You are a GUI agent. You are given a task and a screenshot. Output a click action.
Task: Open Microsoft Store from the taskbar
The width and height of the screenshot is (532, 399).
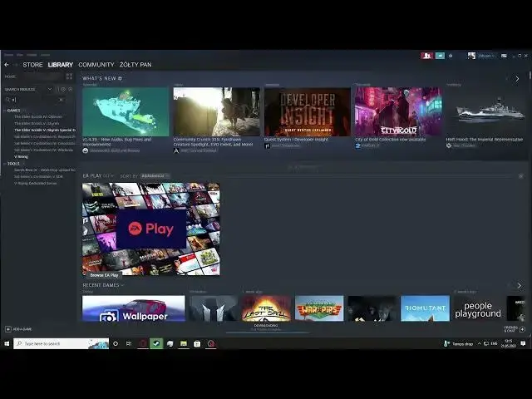(197, 343)
